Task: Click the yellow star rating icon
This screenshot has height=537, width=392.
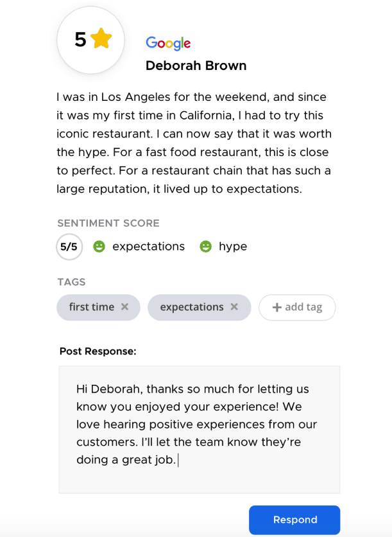Action: (101, 39)
